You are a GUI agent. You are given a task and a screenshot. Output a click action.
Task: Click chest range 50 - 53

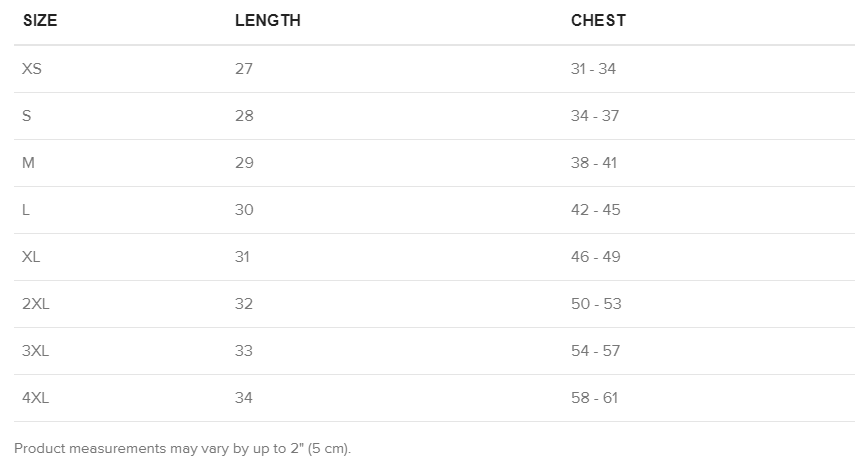point(596,304)
